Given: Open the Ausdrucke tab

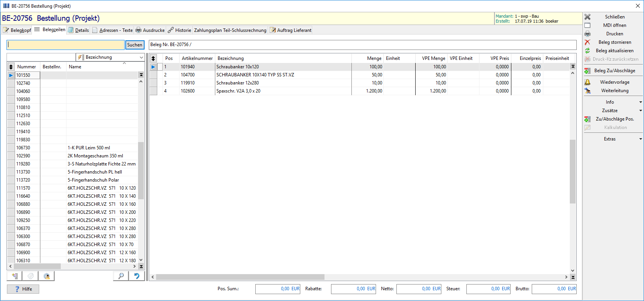Looking at the screenshot, I should [x=150, y=30].
